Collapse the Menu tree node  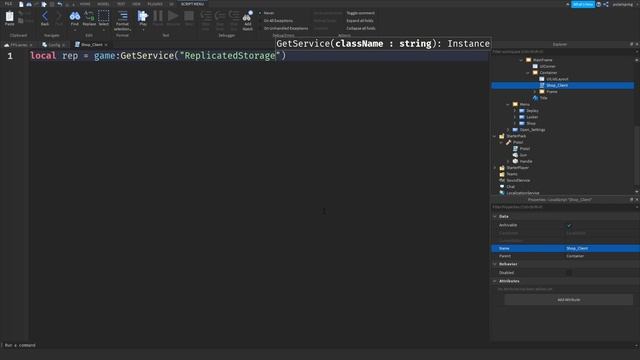(x=508, y=104)
